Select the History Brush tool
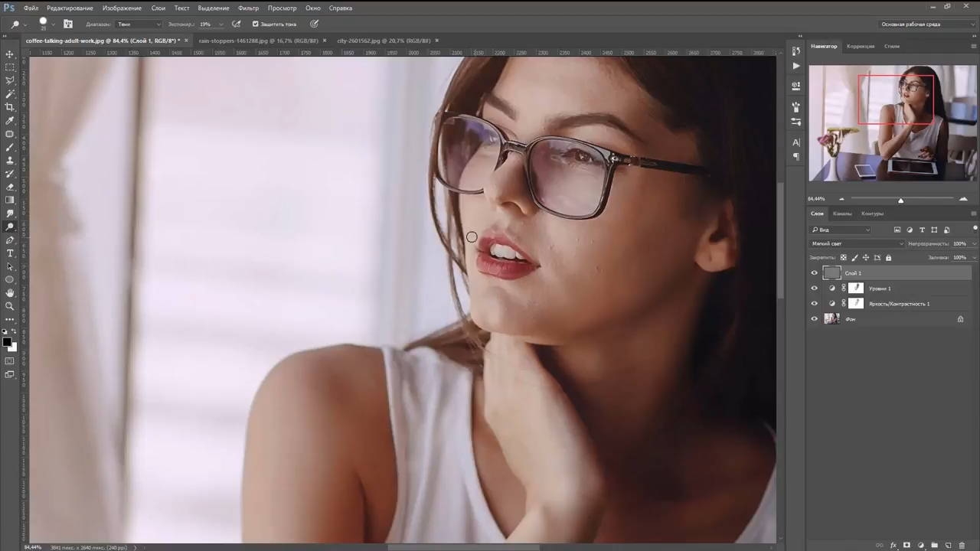The width and height of the screenshot is (980, 551). (x=10, y=174)
